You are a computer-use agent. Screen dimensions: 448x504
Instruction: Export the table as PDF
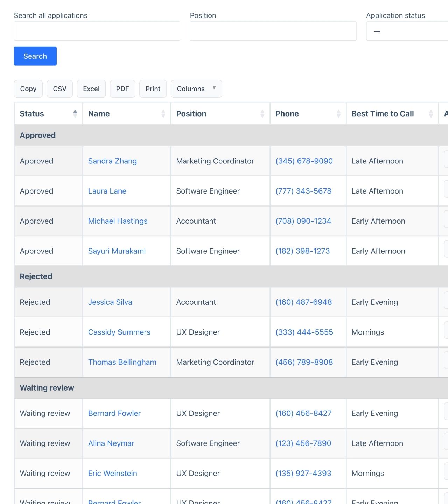(122, 89)
